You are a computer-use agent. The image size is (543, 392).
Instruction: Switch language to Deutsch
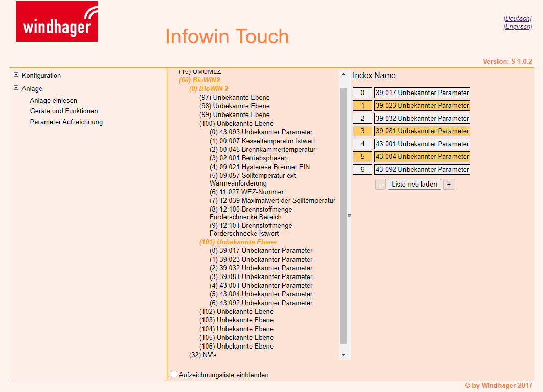[517, 18]
